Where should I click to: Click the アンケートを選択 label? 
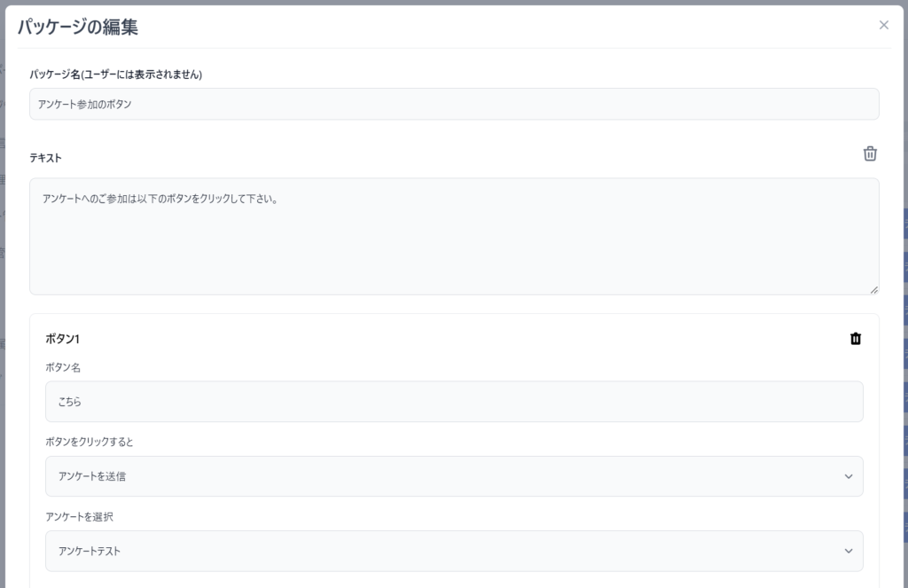(79, 517)
